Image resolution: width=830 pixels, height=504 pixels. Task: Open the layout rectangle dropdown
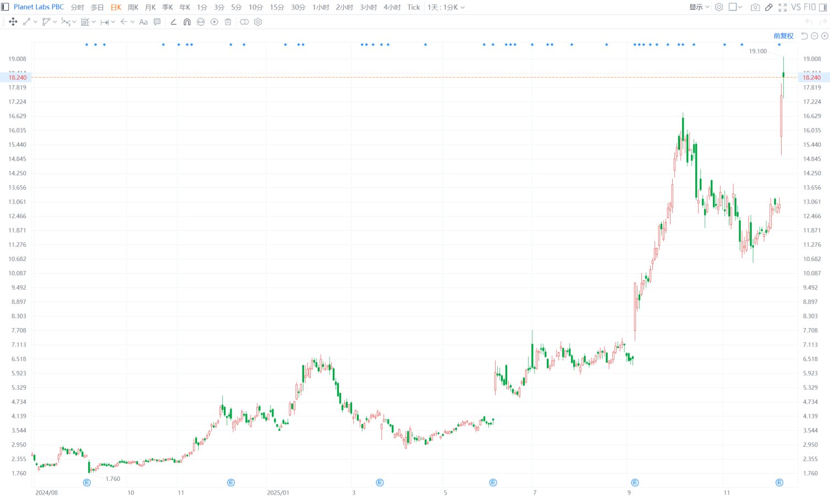[735, 7]
